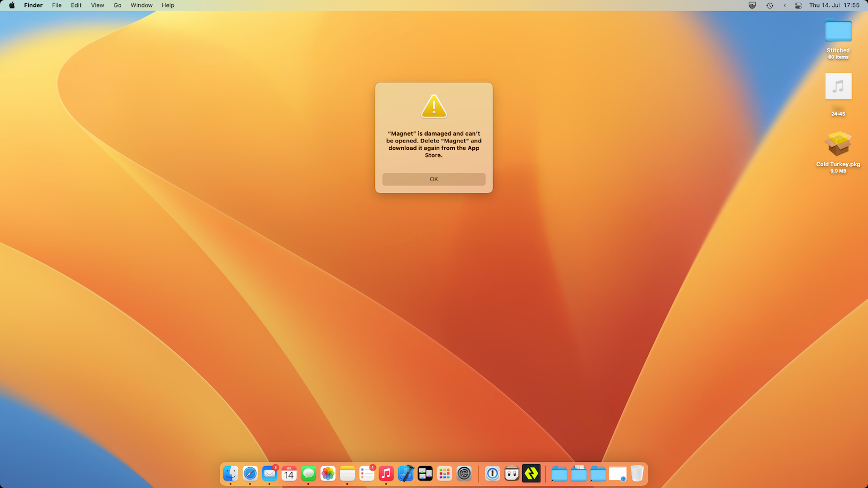Open the Time Machine menu bar icon
This screenshot has height=488, width=868.
click(x=770, y=5)
